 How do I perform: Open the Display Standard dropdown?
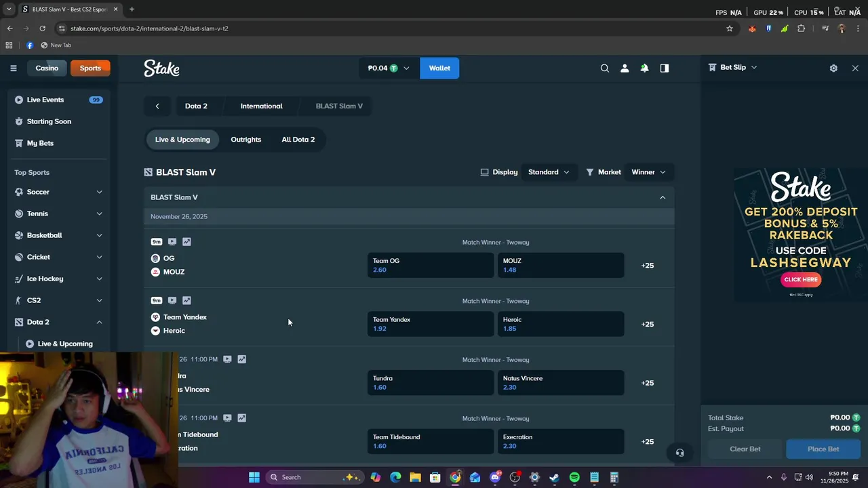[549, 172]
